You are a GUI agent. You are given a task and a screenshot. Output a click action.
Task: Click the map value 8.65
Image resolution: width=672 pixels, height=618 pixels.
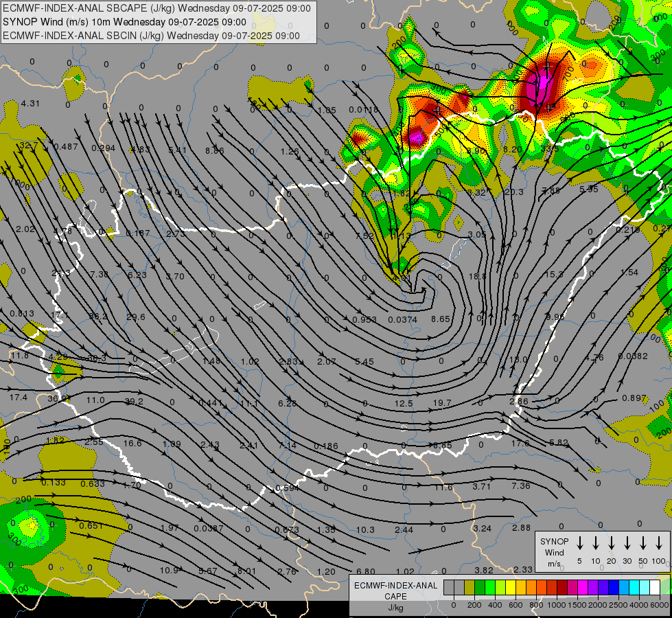(x=441, y=319)
